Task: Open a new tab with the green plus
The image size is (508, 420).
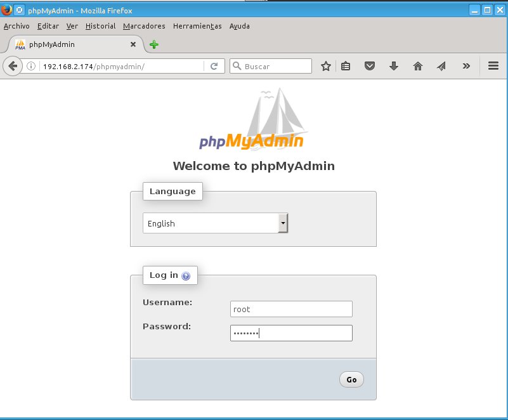Action: (154, 44)
